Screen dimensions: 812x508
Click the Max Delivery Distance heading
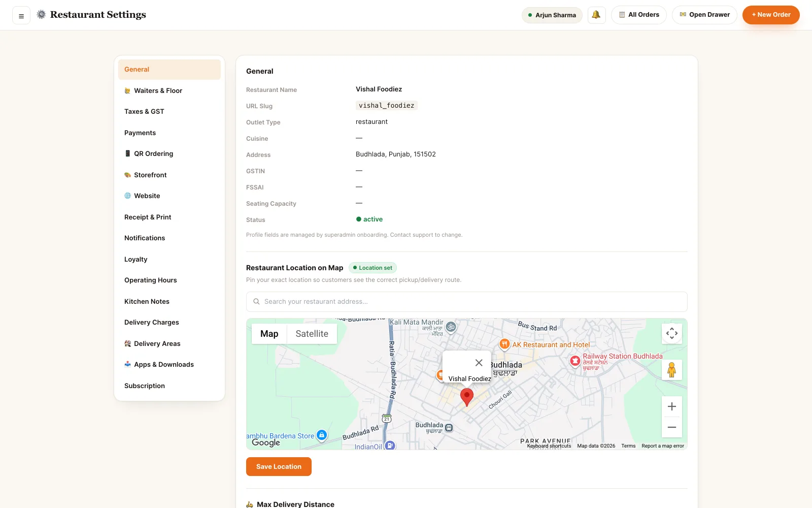295,504
